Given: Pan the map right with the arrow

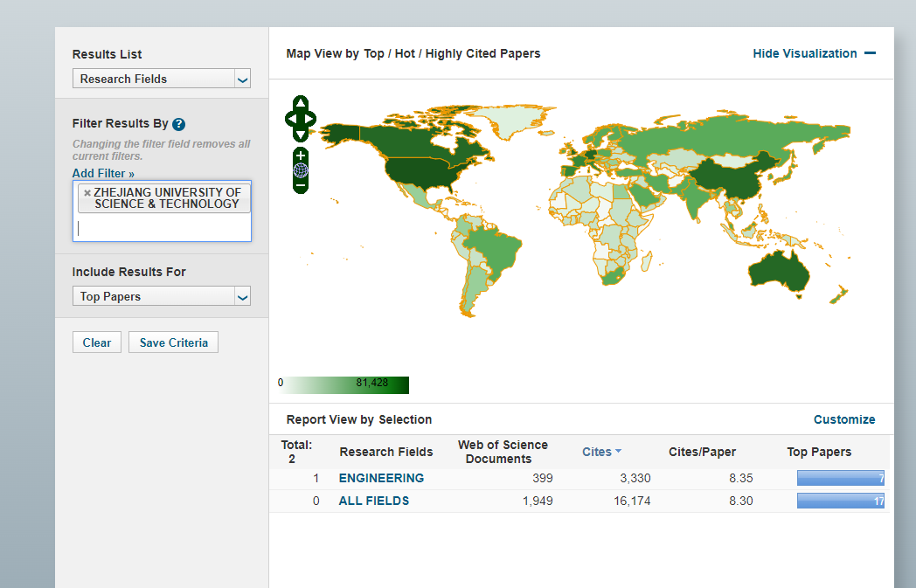Looking at the screenshot, I should pyautogui.click(x=310, y=119).
